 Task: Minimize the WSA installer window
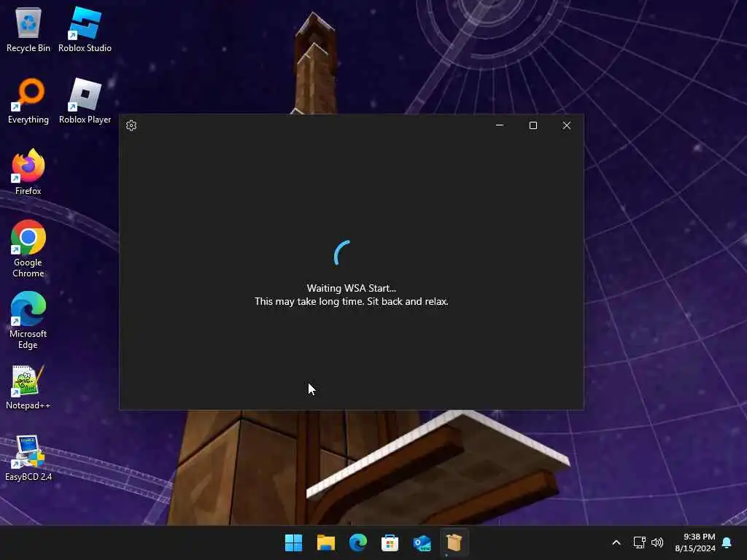[500, 125]
